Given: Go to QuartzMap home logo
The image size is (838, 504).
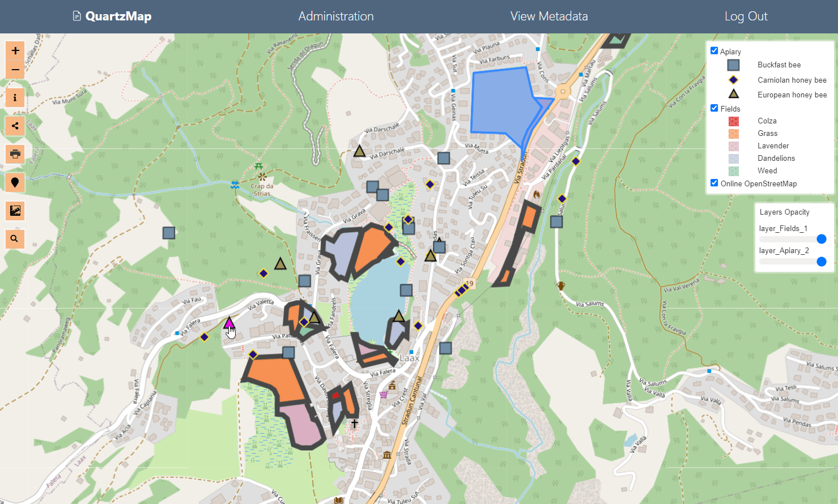Looking at the screenshot, I should point(112,16).
